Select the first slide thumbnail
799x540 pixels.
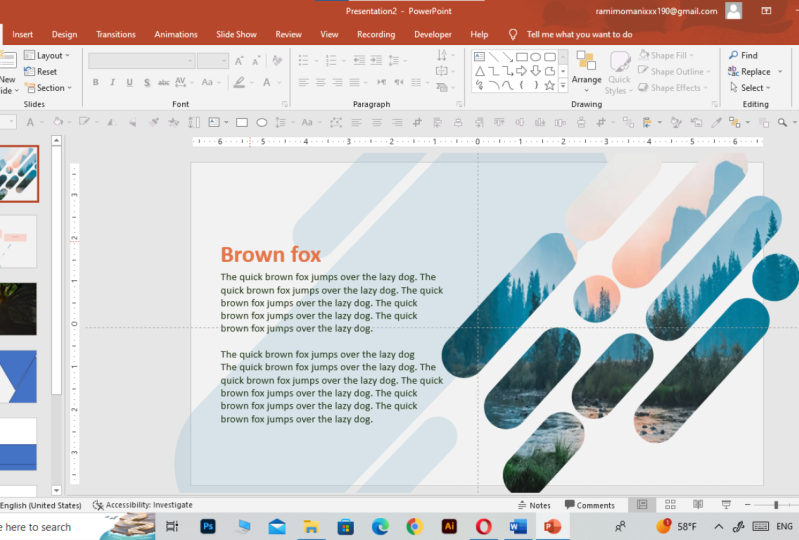(x=19, y=174)
